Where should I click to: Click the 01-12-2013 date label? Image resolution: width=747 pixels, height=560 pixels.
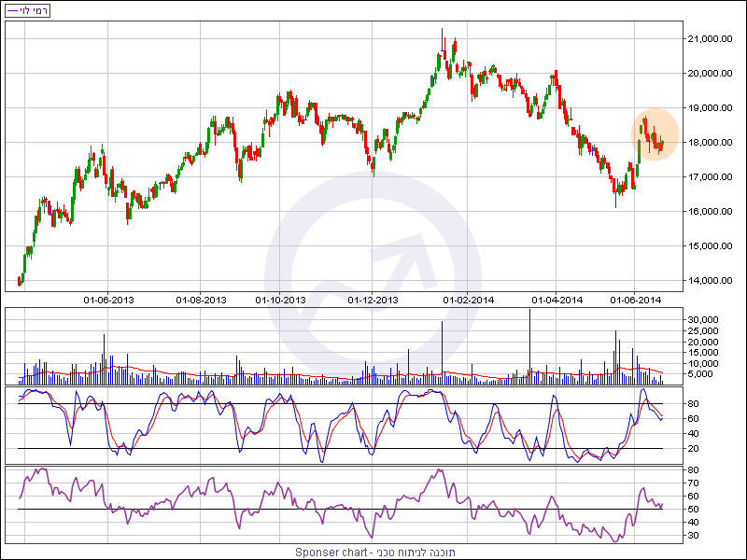(x=373, y=300)
